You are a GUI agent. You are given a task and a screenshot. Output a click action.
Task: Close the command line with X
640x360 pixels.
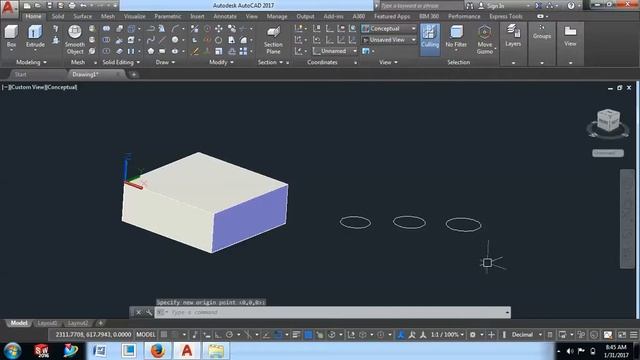pos(138,312)
